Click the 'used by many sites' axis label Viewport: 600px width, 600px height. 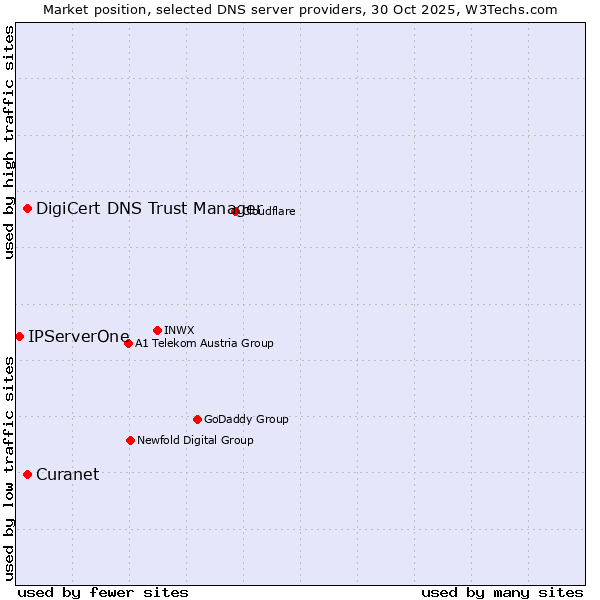[x=502, y=592]
